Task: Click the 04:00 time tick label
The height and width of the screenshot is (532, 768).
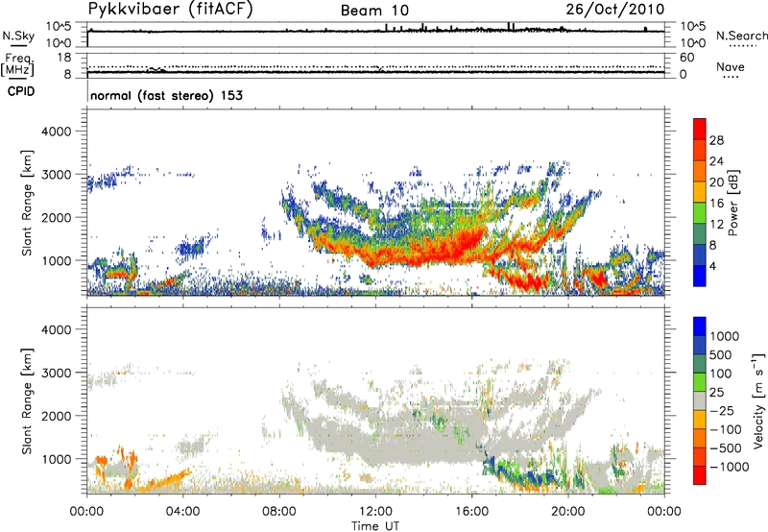Action: point(182,512)
